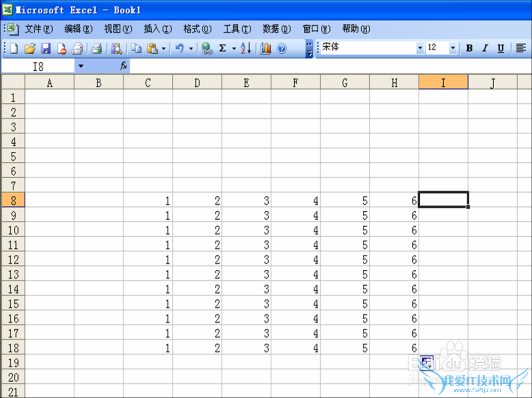Screen dimensions: 532x398
Task: Click the workbook icon left of 文件 menu
Action: [x=13, y=29]
